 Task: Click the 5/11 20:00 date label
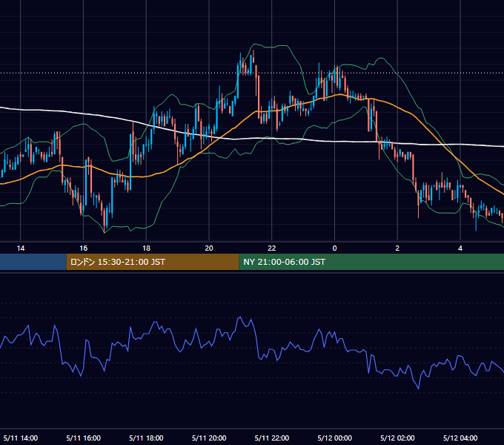coord(209,438)
